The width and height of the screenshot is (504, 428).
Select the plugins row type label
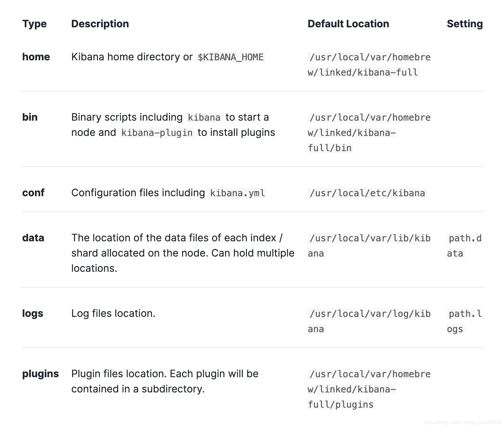point(40,374)
